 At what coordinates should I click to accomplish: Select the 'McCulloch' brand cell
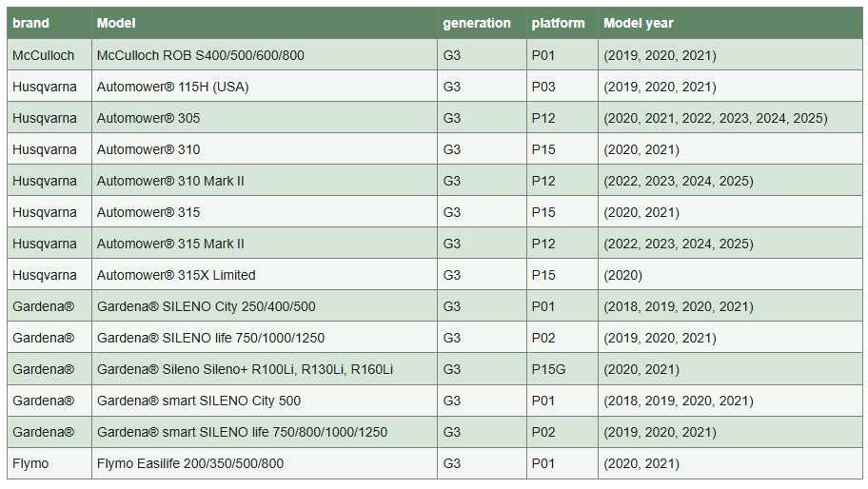click(49, 55)
